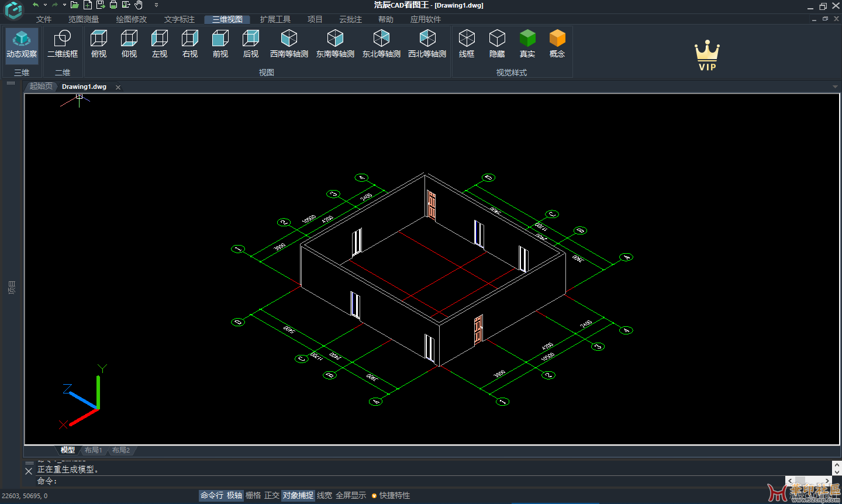Toggle 命令行 command line display

point(212,495)
